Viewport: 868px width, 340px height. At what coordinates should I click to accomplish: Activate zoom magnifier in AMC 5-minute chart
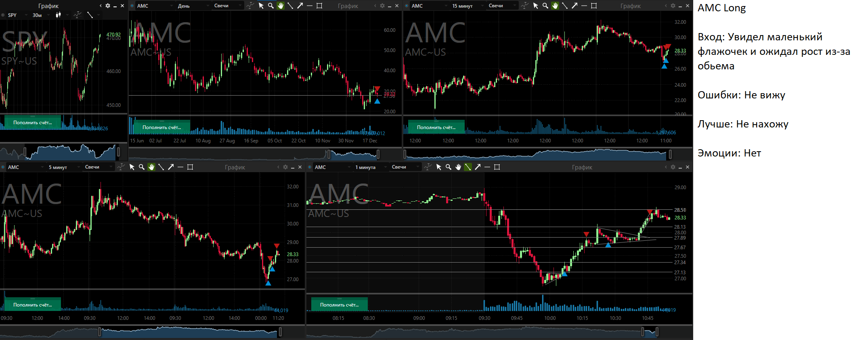click(x=142, y=167)
